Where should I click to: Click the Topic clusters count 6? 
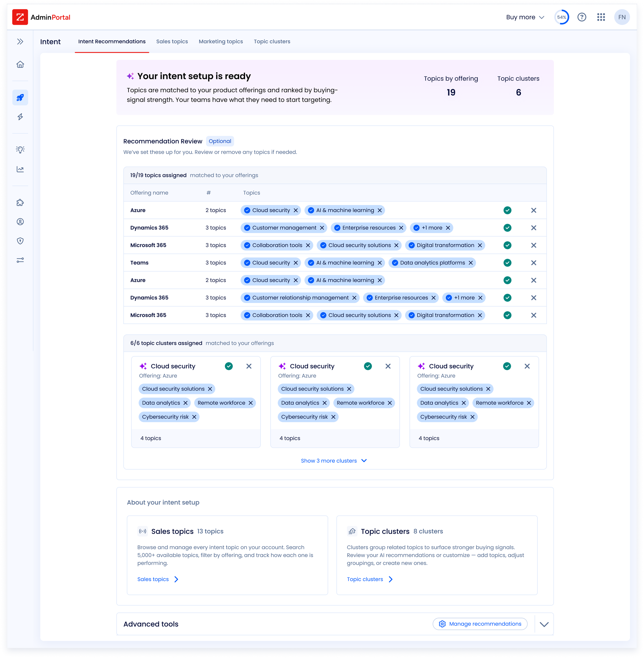[x=519, y=93]
